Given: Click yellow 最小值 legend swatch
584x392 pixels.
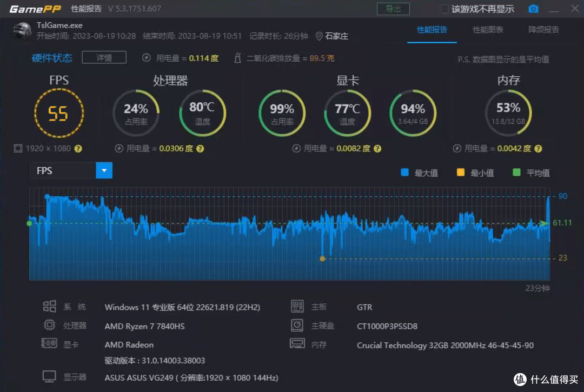Looking at the screenshot, I should point(460,172).
